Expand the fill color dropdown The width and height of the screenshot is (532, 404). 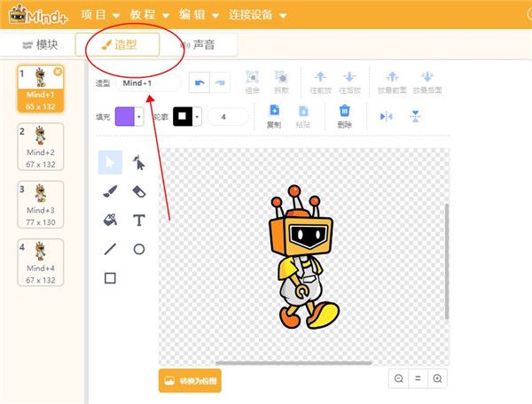(139, 116)
